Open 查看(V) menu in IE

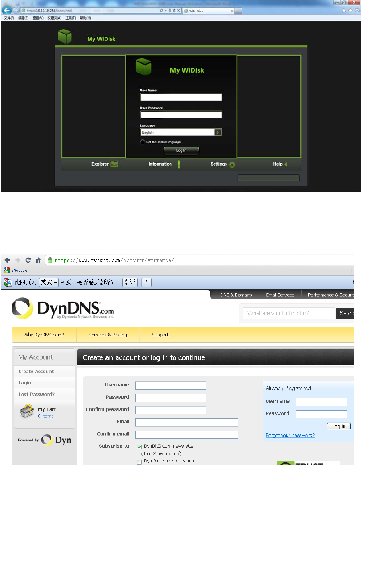[x=38, y=18]
